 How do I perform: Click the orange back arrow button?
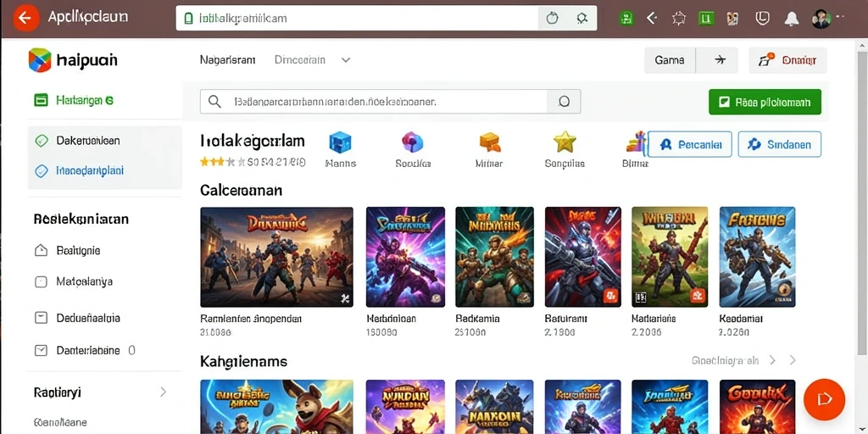25,18
